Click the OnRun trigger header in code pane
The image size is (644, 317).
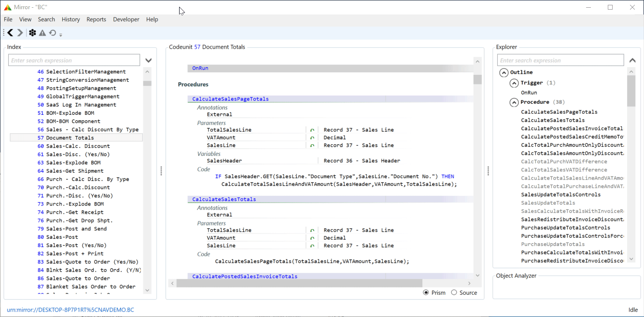(200, 68)
